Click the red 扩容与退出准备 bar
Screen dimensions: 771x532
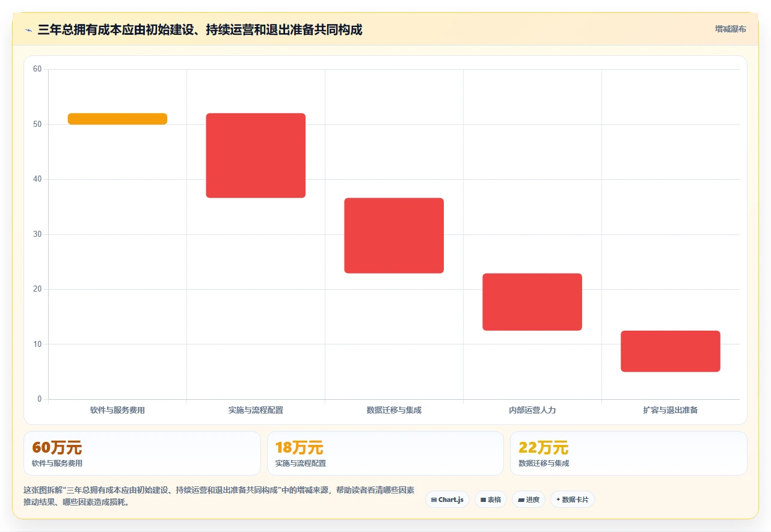pos(671,351)
